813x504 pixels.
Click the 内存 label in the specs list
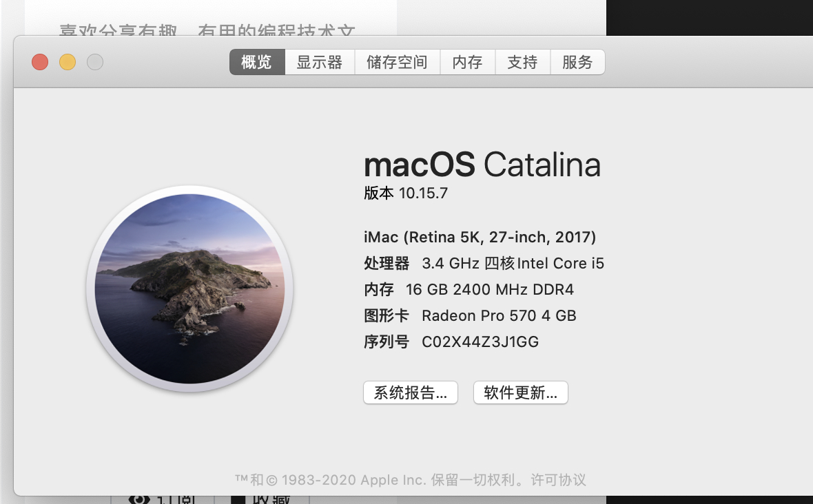pos(379,290)
